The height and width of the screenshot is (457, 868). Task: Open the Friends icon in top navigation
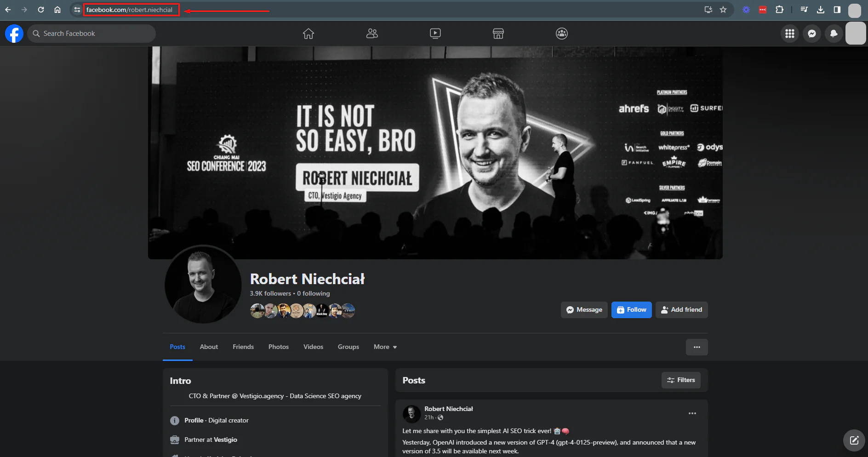372,34
